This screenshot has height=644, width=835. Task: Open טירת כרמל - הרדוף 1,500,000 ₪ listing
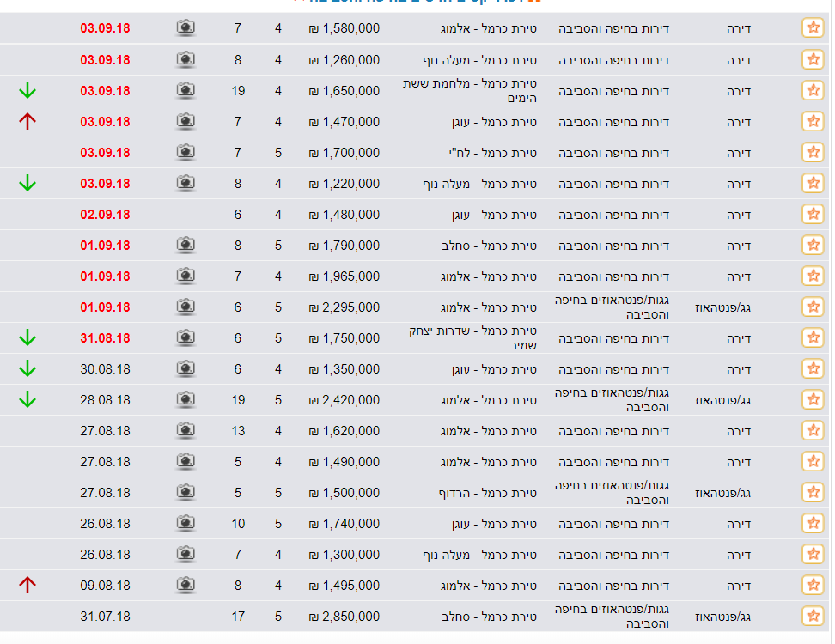click(414, 493)
